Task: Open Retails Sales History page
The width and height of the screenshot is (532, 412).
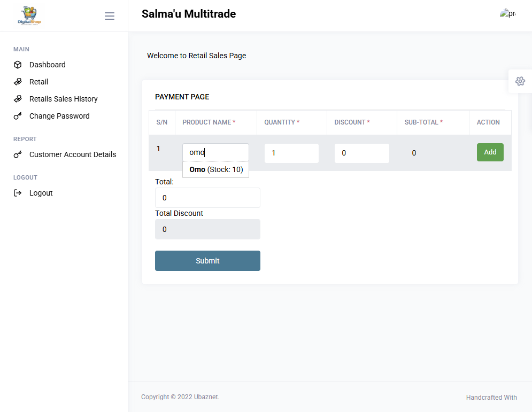Action: pyautogui.click(x=64, y=99)
